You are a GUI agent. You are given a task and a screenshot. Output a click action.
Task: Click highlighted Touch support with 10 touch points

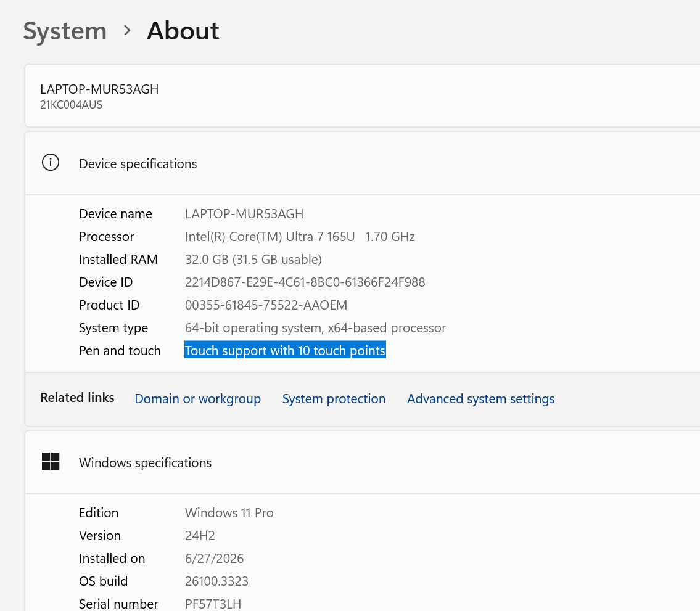[x=286, y=350]
